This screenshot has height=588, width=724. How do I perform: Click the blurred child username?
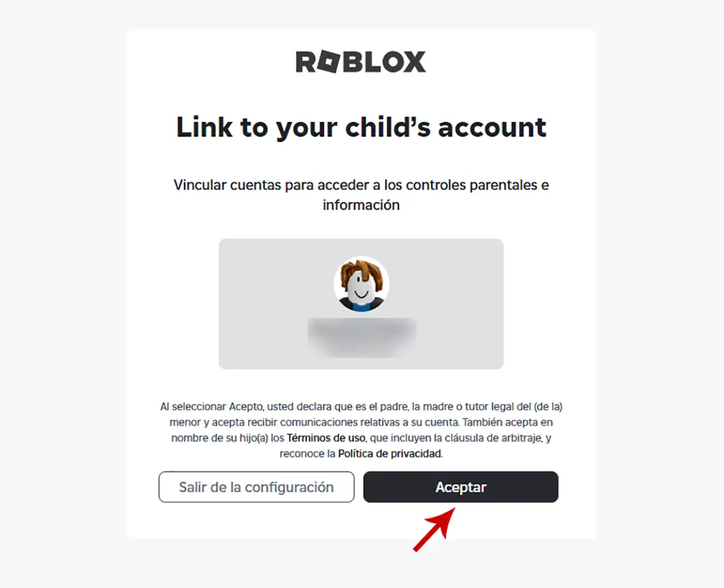(x=361, y=335)
